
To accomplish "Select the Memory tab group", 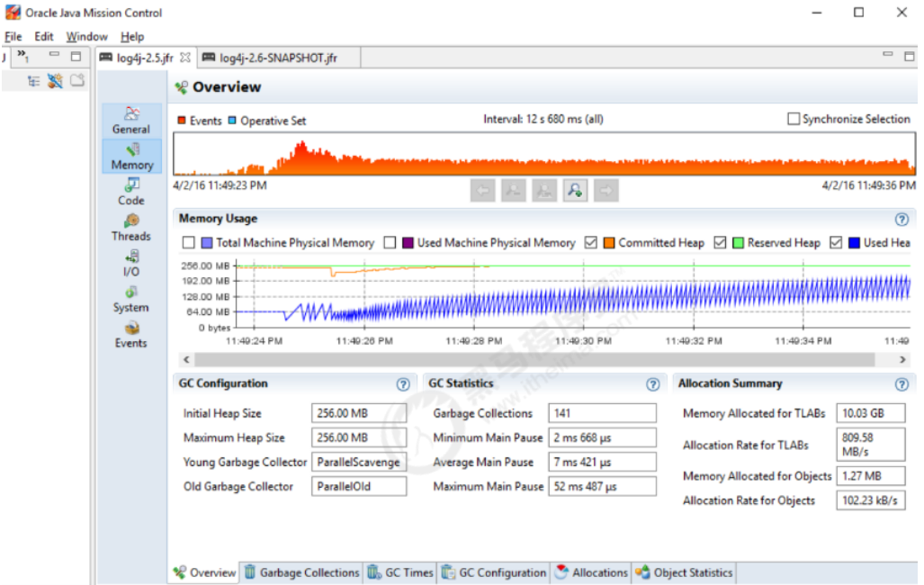I will 131,157.
